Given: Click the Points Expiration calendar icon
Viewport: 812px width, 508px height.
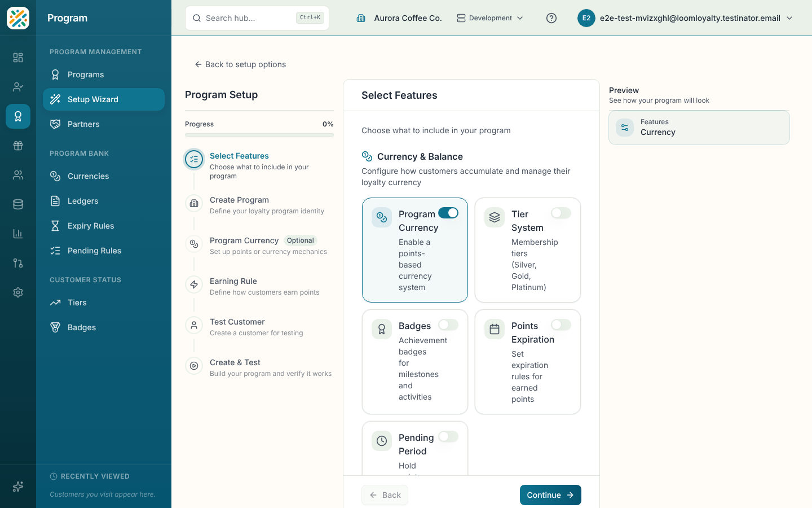Looking at the screenshot, I should click(x=495, y=329).
